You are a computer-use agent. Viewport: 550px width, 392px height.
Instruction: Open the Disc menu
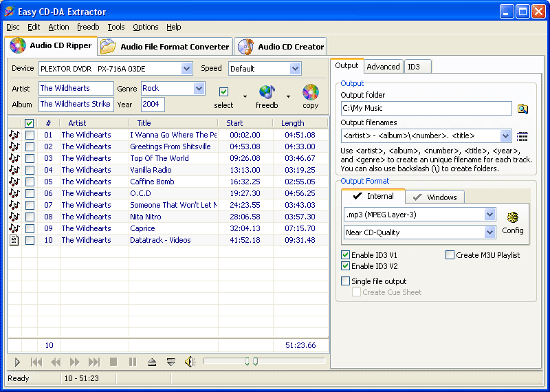click(x=13, y=27)
